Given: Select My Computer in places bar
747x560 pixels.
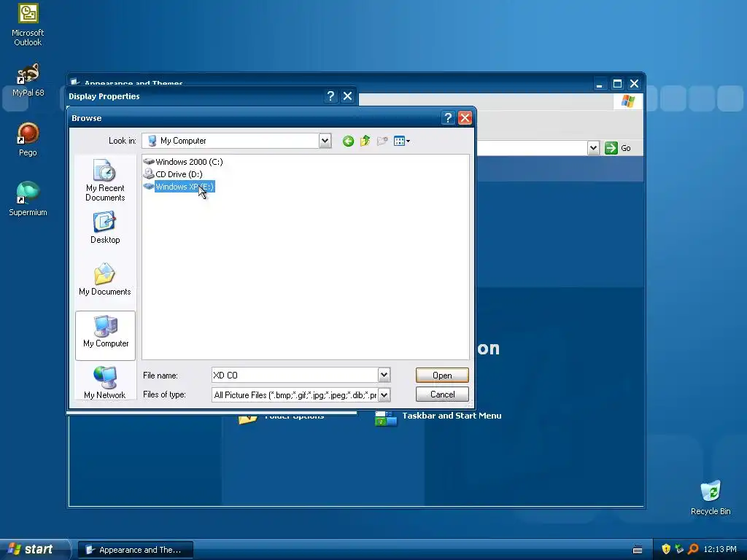Looking at the screenshot, I should (x=105, y=335).
